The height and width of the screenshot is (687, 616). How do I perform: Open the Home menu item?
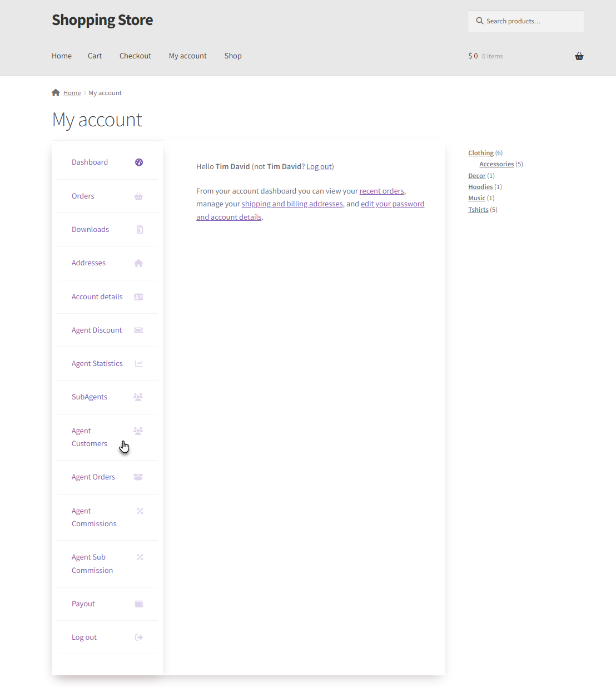click(62, 56)
